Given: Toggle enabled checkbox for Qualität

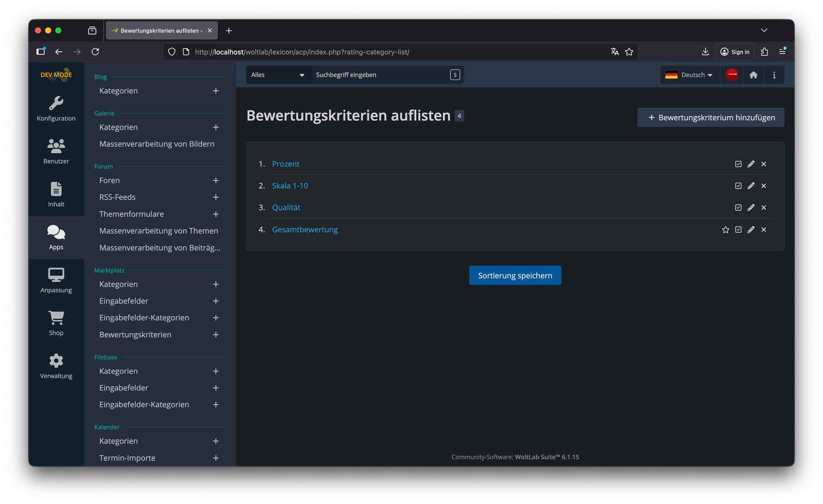Looking at the screenshot, I should pos(738,208).
